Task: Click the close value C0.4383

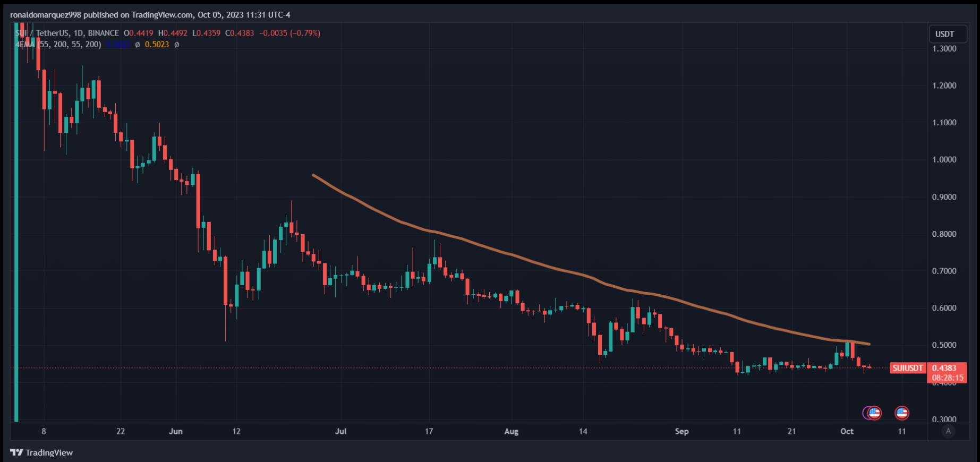Action: 240,33
